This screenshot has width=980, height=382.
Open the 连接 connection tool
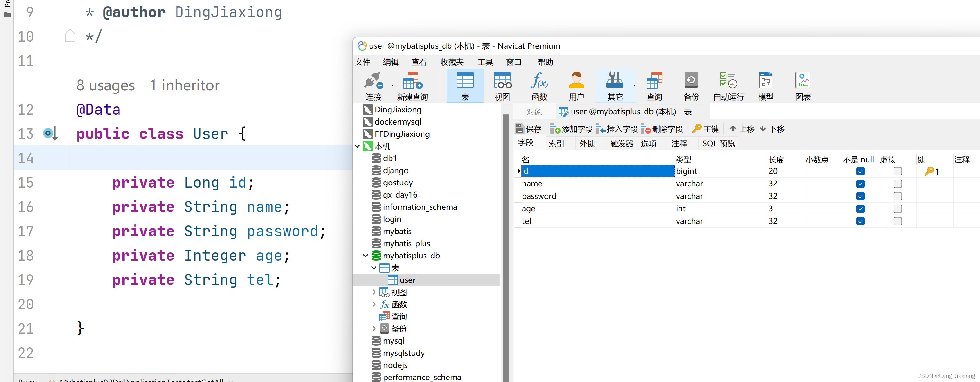pos(373,86)
